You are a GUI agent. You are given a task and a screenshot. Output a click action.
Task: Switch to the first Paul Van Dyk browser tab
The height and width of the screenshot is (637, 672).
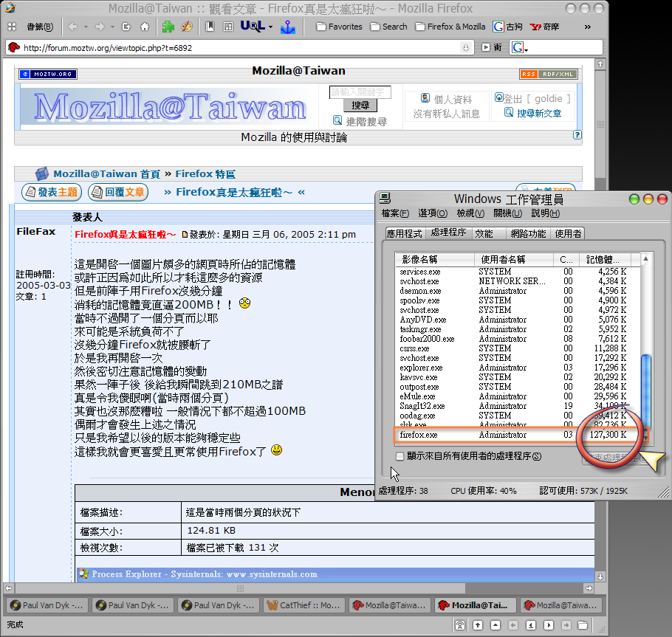[x=47, y=605]
